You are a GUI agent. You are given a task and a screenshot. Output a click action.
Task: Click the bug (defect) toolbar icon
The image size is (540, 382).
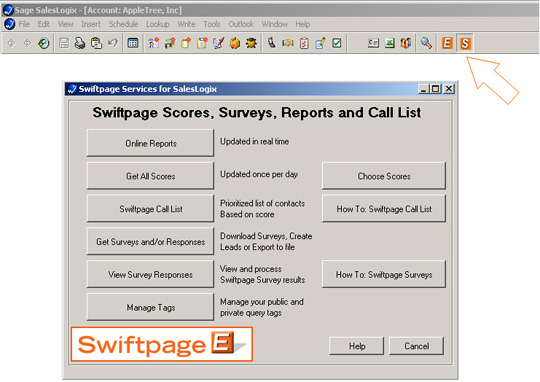point(251,43)
